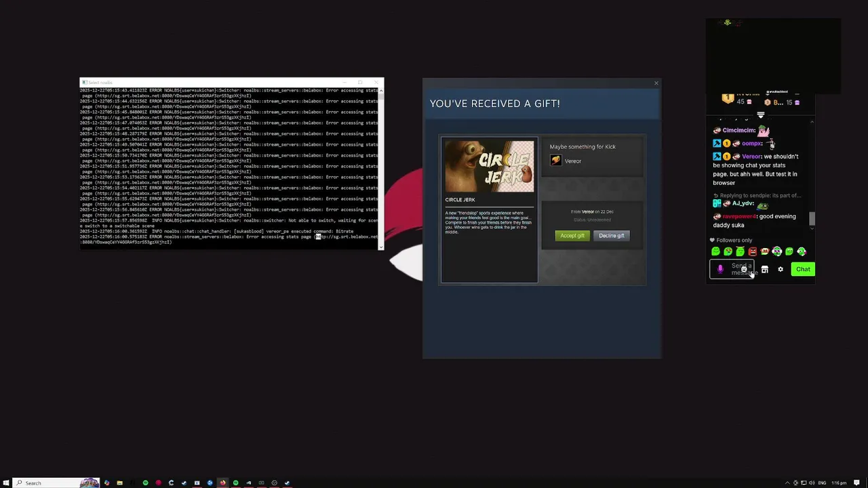Close the gift dialog with X

click(x=656, y=83)
